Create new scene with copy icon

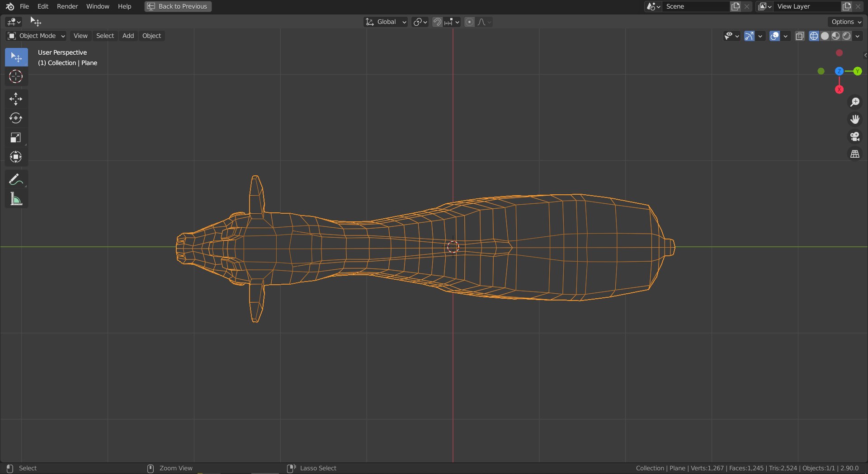point(736,6)
